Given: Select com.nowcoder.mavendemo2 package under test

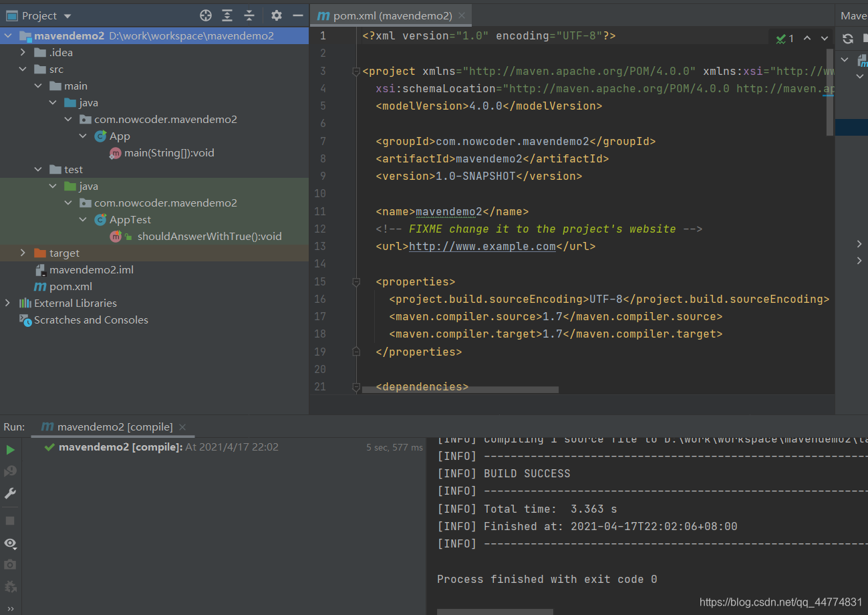Looking at the screenshot, I should point(166,203).
